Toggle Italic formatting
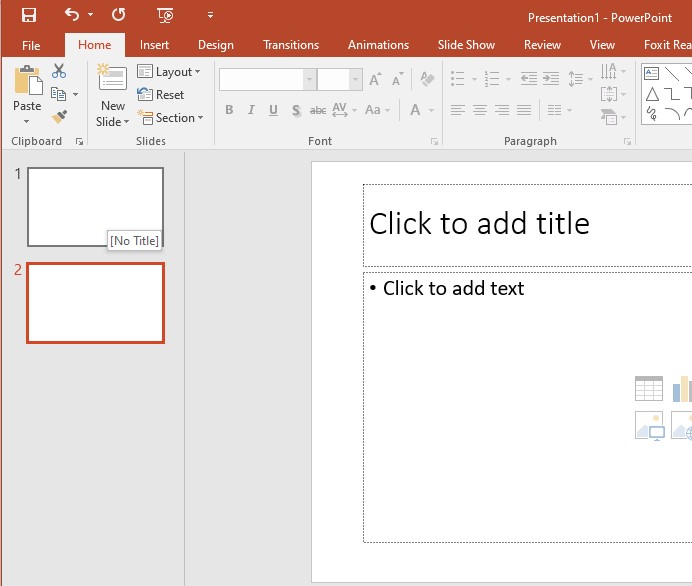The image size is (692, 586). click(x=251, y=110)
